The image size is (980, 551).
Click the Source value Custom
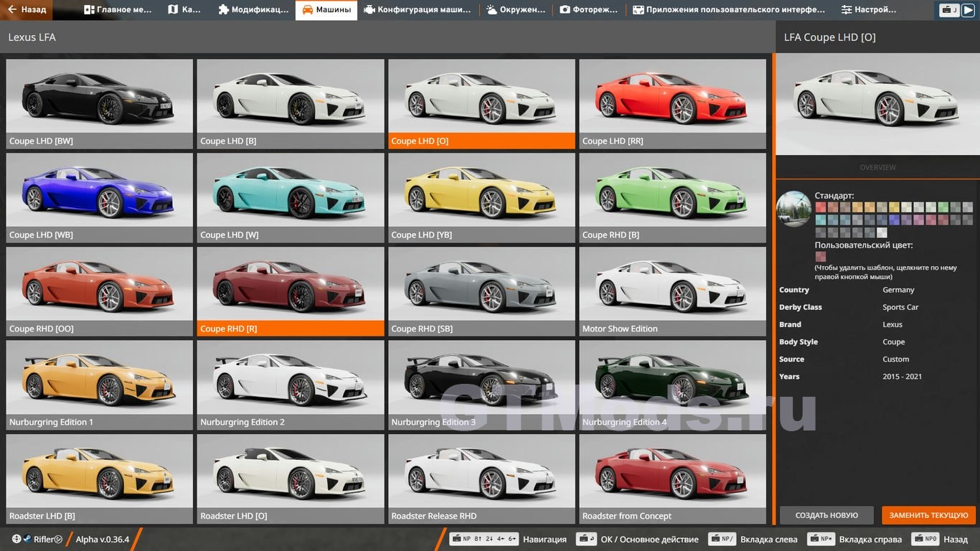[x=895, y=359]
